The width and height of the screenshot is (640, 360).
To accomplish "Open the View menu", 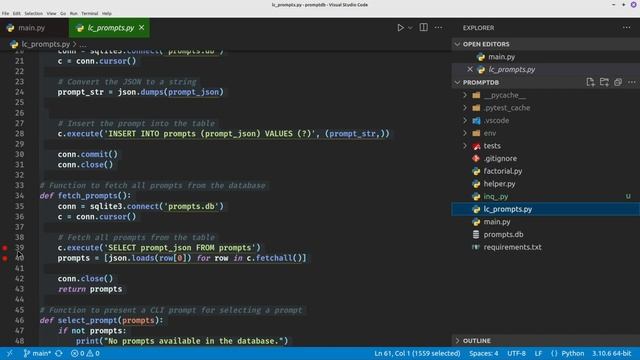I will (x=51, y=13).
